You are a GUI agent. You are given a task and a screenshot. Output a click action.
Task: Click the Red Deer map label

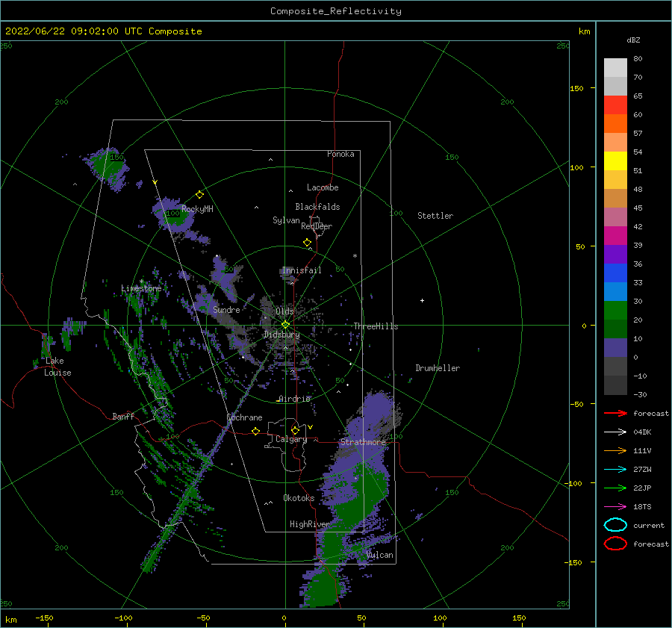click(317, 226)
